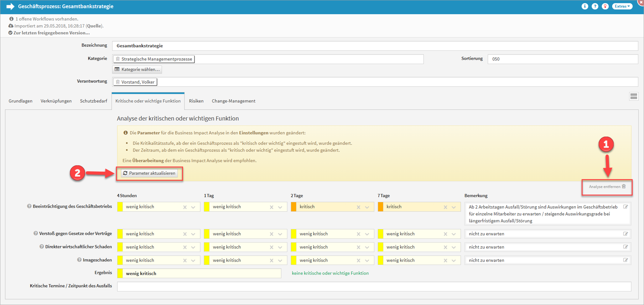The height and width of the screenshot is (305, 644).
Task: Open 7 Tage dropdown for Direkter wirtschaftlicher Schaden
Action: tap(454, 247)
